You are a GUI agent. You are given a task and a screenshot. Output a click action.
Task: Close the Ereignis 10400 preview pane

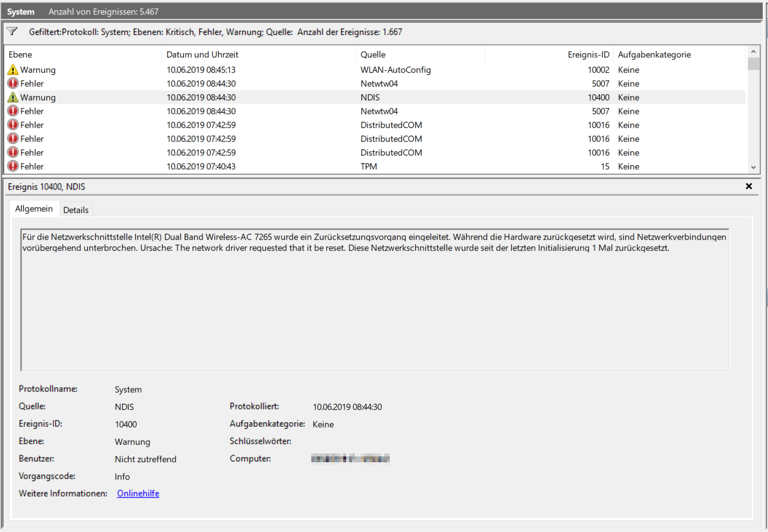pos(749,186)
